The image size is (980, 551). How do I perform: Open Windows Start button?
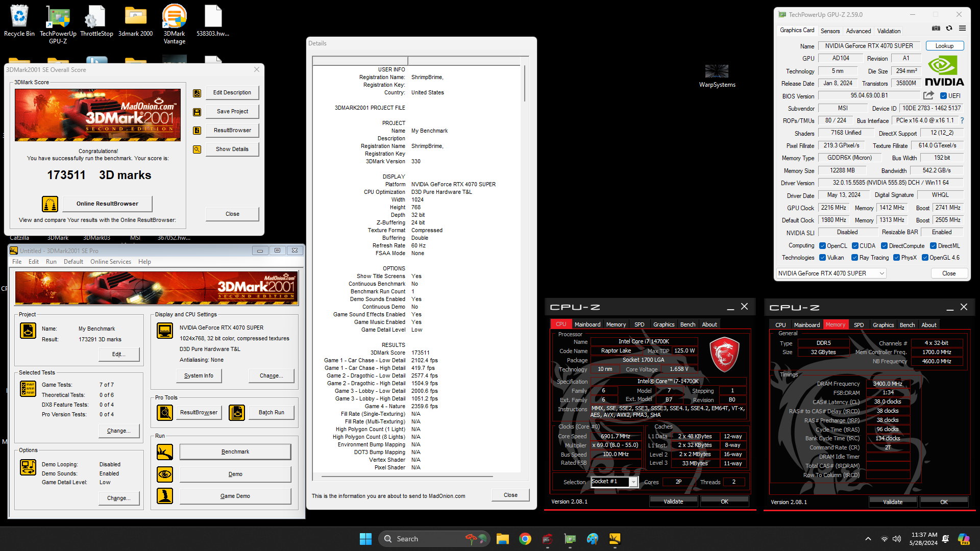point(365,539)
